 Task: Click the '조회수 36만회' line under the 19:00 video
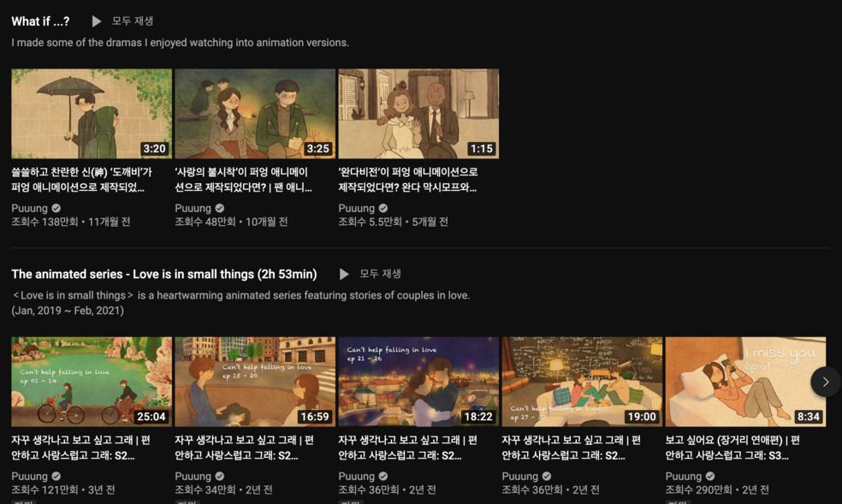[551, 489]
